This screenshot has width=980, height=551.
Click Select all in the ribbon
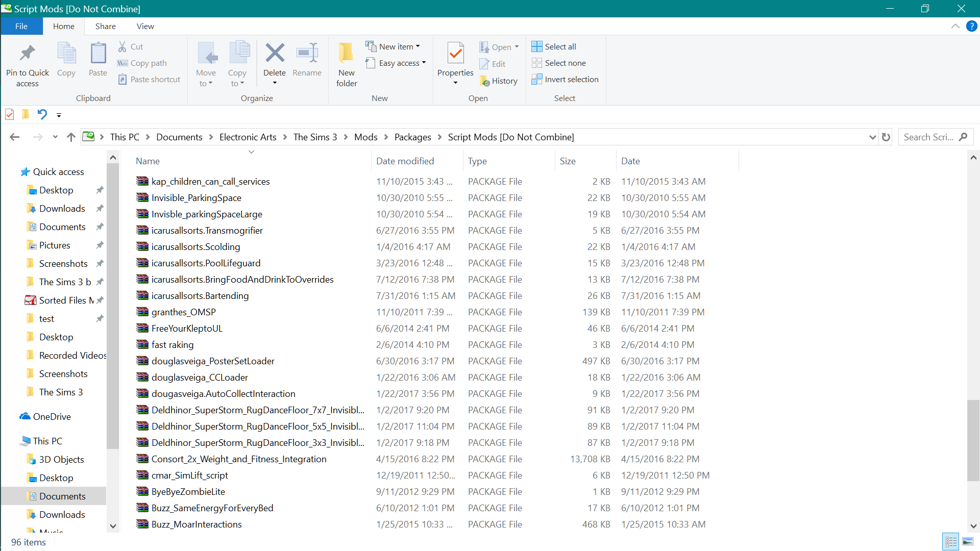click(554, 46)
